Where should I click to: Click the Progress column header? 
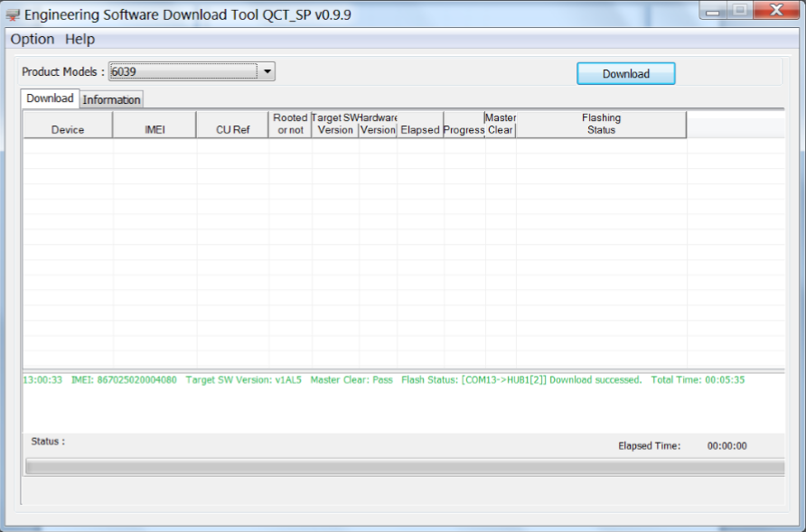coord(464,125)
